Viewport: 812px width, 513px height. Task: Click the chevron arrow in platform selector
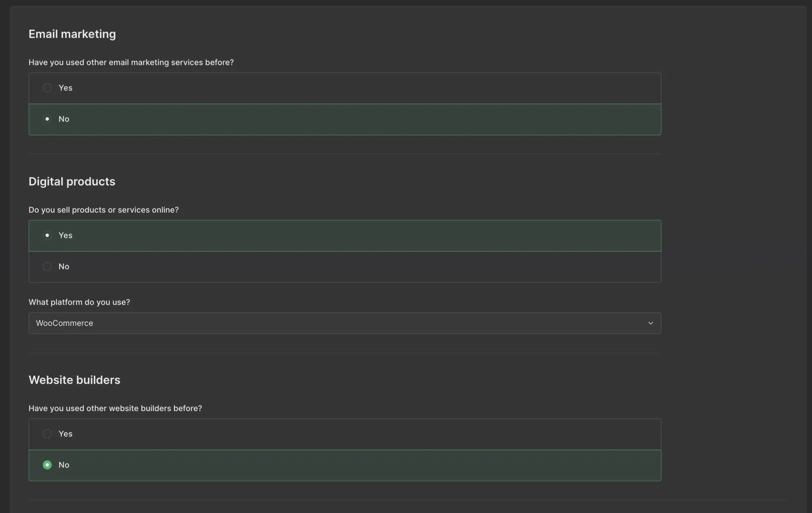pos(650,323)
